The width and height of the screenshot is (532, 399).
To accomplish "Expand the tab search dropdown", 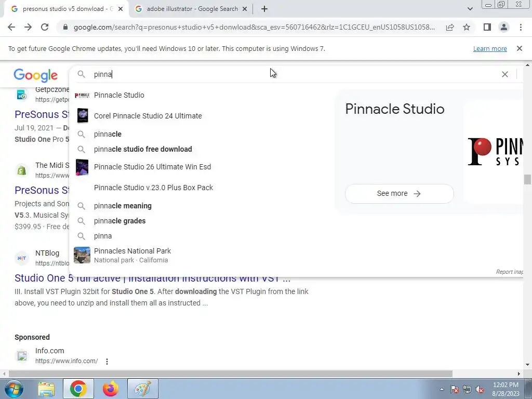I will click(x=470, y=9).
